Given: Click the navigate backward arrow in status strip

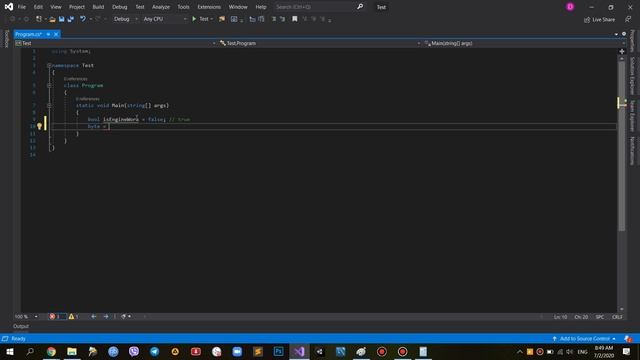Looking at the screenshot, I should pyautogui.click(x=93, y=317).
